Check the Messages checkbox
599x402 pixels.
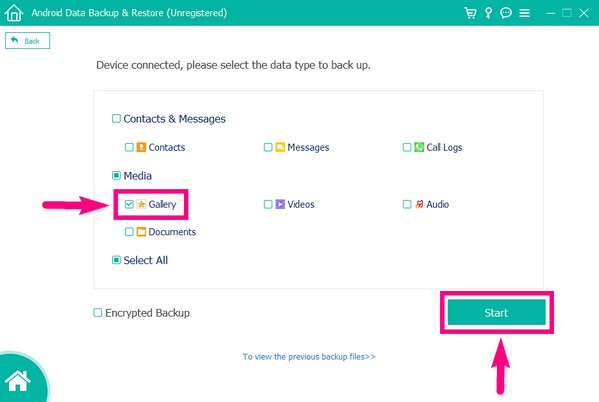click(268, 147)
